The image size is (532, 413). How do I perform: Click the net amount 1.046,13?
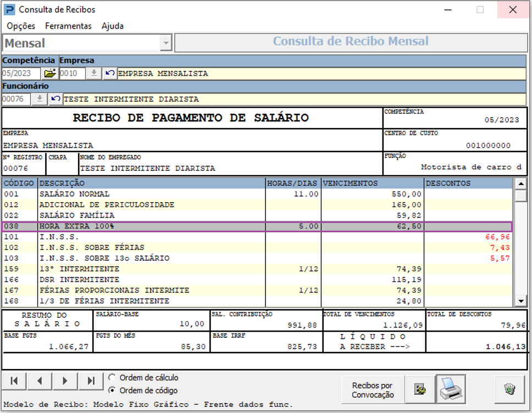pyautogui.click(x=506, y=347)
